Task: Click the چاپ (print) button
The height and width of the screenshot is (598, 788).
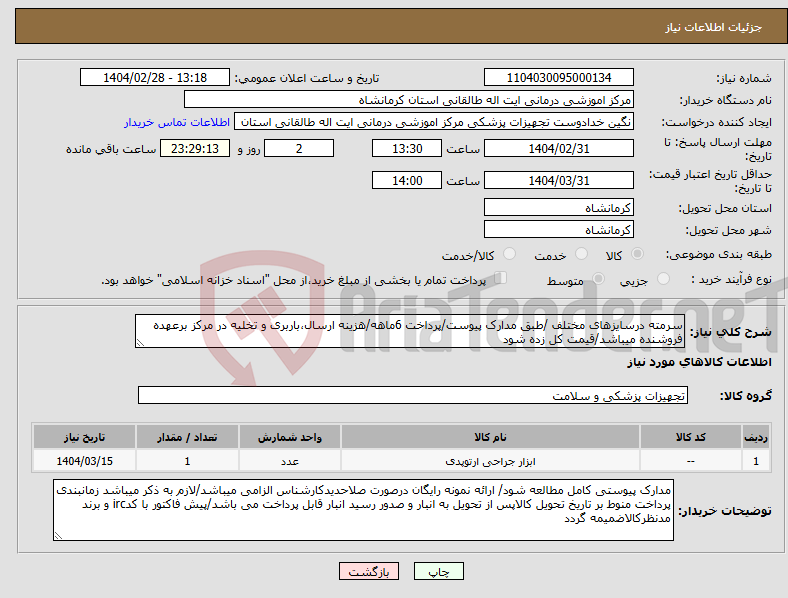Action: click(x=438, y=571)
